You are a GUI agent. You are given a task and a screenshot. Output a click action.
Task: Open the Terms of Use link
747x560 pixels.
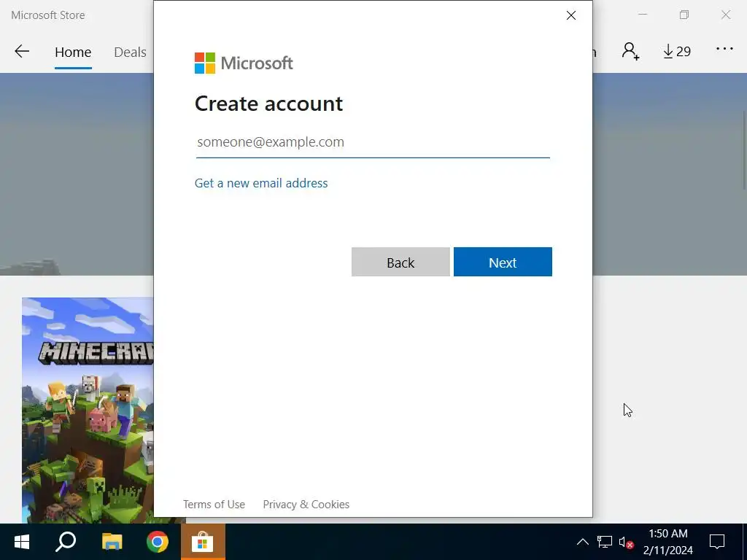coord(214,505)
